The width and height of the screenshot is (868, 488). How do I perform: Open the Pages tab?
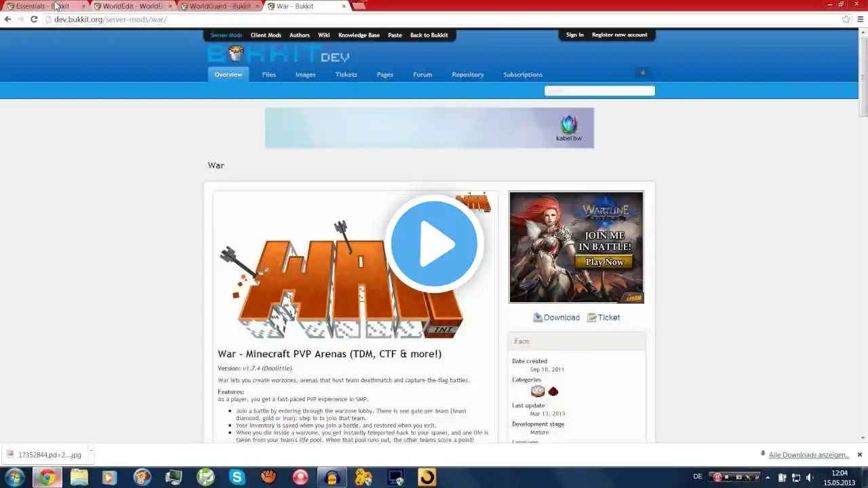coord(385,75)
